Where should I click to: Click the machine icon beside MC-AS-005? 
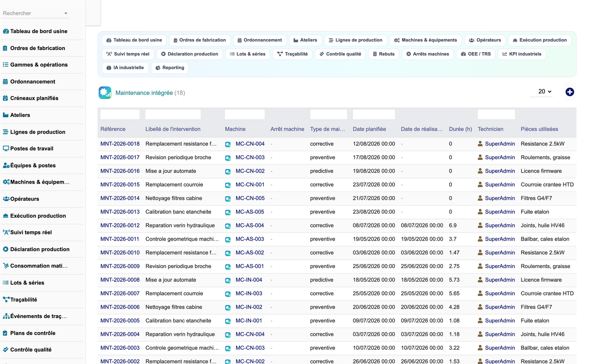coord(228,212)
